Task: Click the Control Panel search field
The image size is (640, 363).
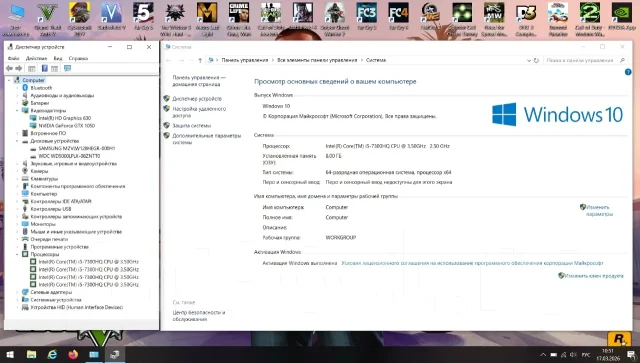Action: (585, 60)
